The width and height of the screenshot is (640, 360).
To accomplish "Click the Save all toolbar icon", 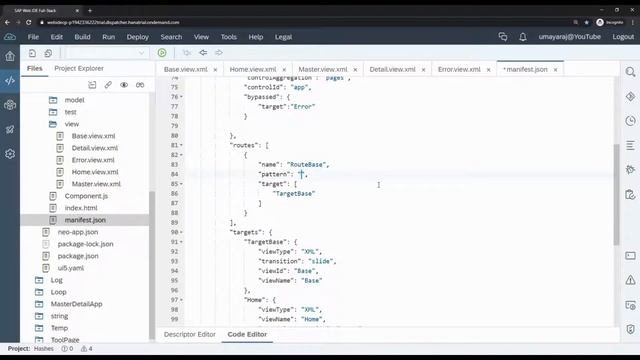I will 48,53.
